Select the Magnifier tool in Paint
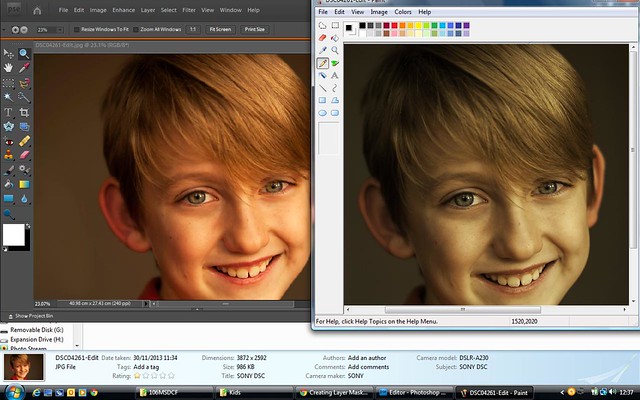The image size is (640, 400). point(335,49)
